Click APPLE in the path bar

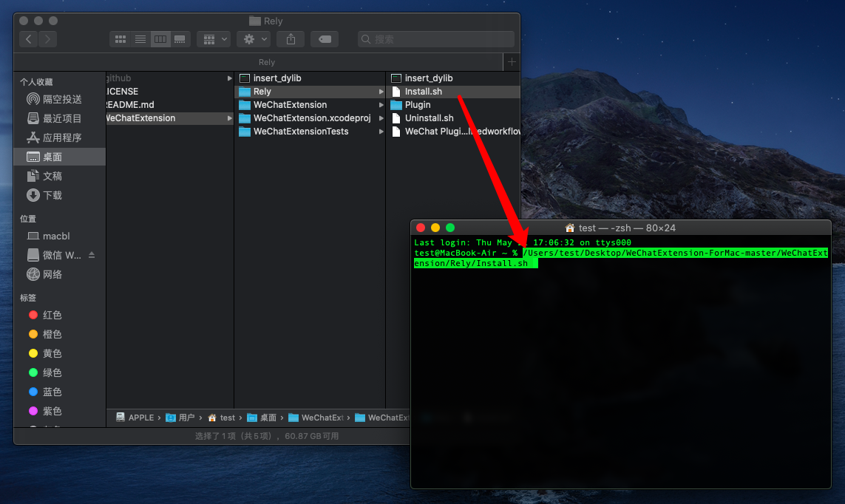(135, 418)
